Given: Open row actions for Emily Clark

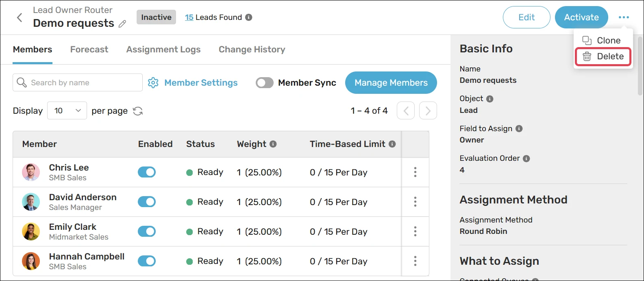Looking at the screenshot, I should click(x=415, y=231).
